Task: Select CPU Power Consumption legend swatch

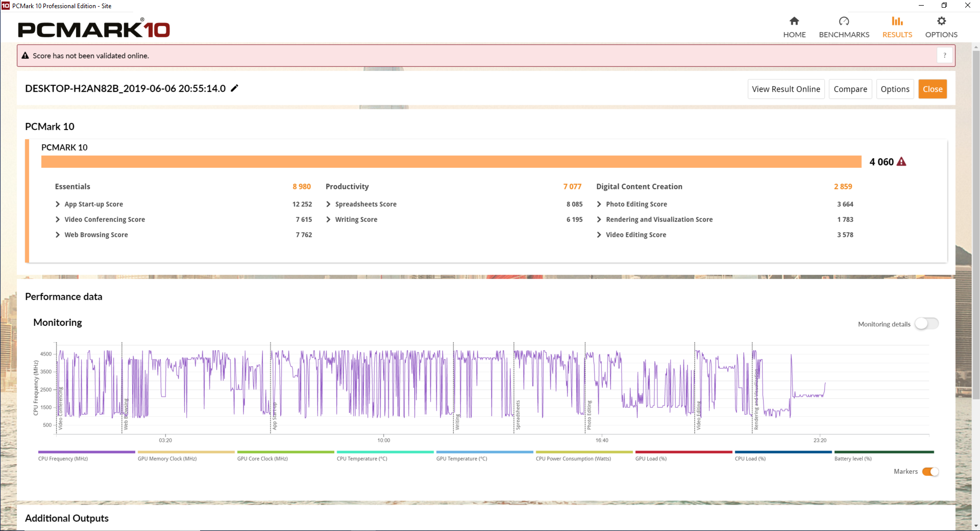Action: coord(584,452)
